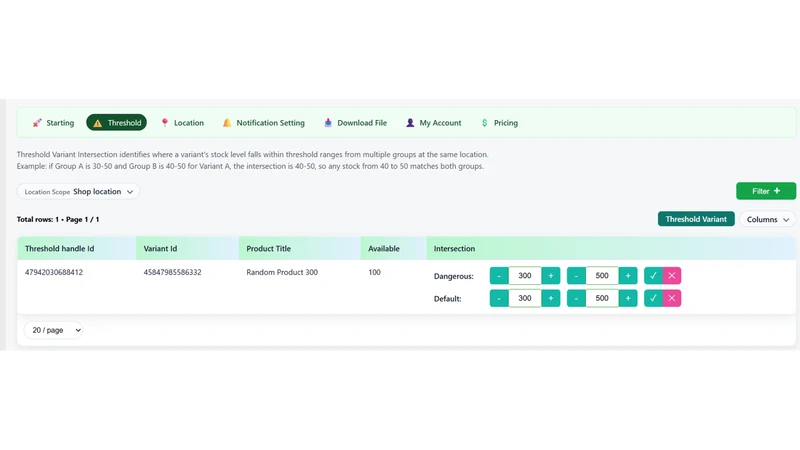Screen dimensions: 800x450
Task: Increase Dangerous lower value with plus
Action: point(551,276)
